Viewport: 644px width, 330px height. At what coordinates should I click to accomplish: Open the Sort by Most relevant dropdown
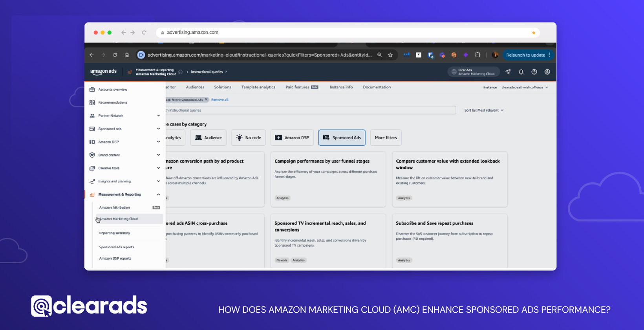[484, 110]
